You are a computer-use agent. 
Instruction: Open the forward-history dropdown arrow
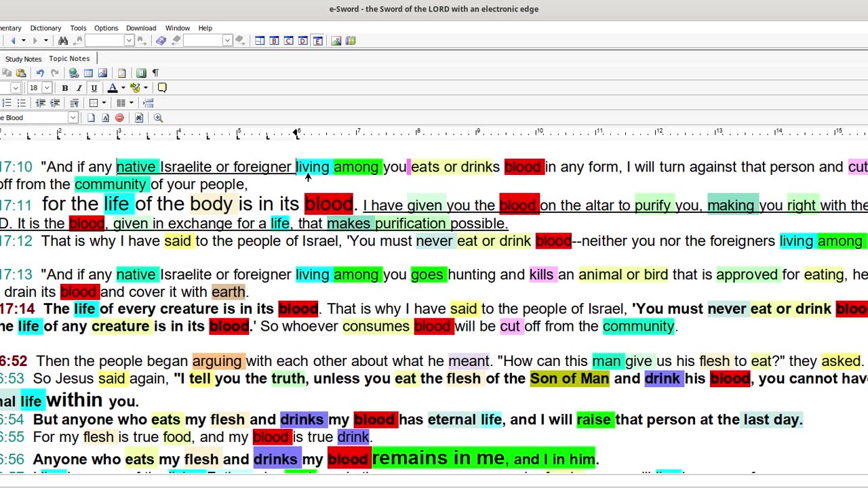coord(45,41)
